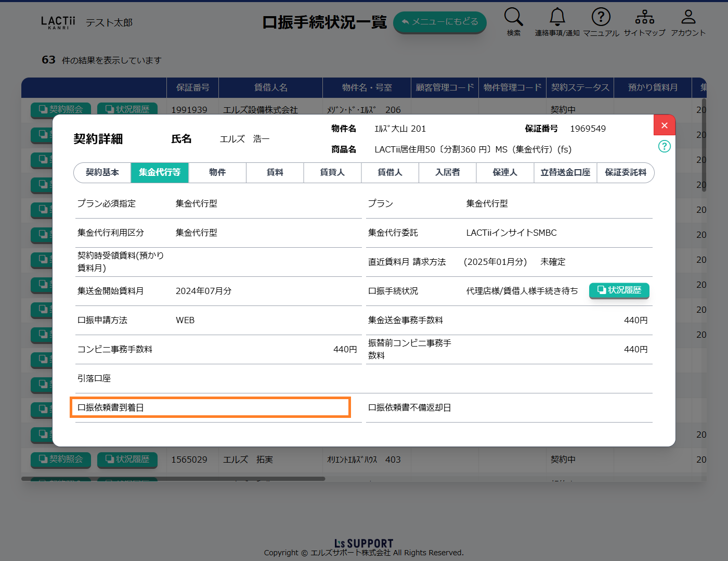Open the 立替送金口座 tab
Viewport: 728px width, 561px height.
pyautogui.click(x=565, y=172)
